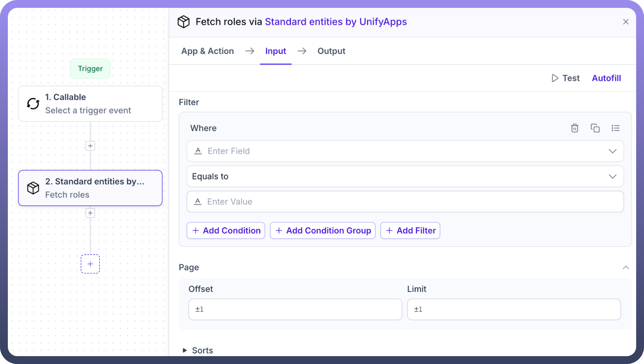The height and width of the screenshot is (364, 644).
Task: Click the dashed plus box at flow end
Action: click(x=90, y=264)
